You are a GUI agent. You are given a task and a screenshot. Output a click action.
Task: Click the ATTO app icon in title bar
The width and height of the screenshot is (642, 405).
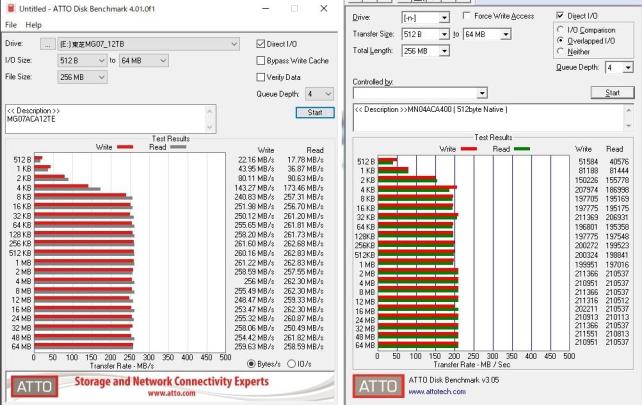[x=11, y=8]
